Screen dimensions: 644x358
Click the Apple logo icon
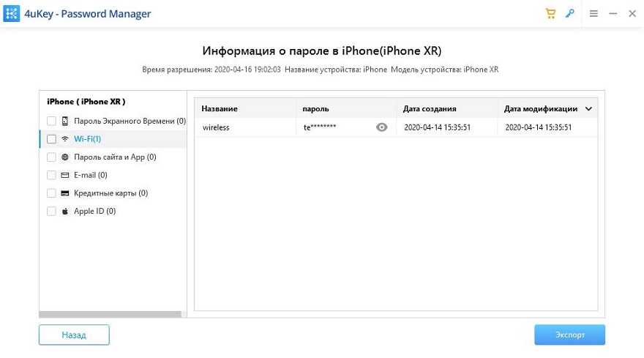point(65,212)
